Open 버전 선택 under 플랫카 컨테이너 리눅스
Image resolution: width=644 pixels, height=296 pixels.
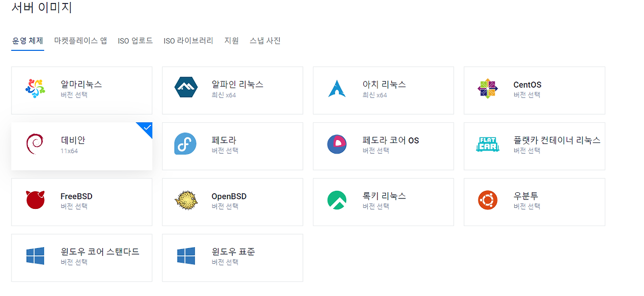pyautogui.click(x=527, y=151)
